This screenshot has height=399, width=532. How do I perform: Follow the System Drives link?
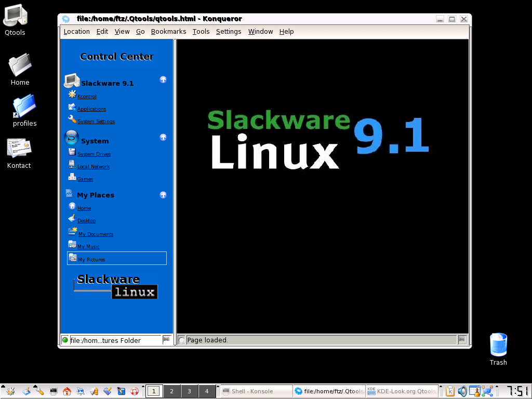coord(94,154)
